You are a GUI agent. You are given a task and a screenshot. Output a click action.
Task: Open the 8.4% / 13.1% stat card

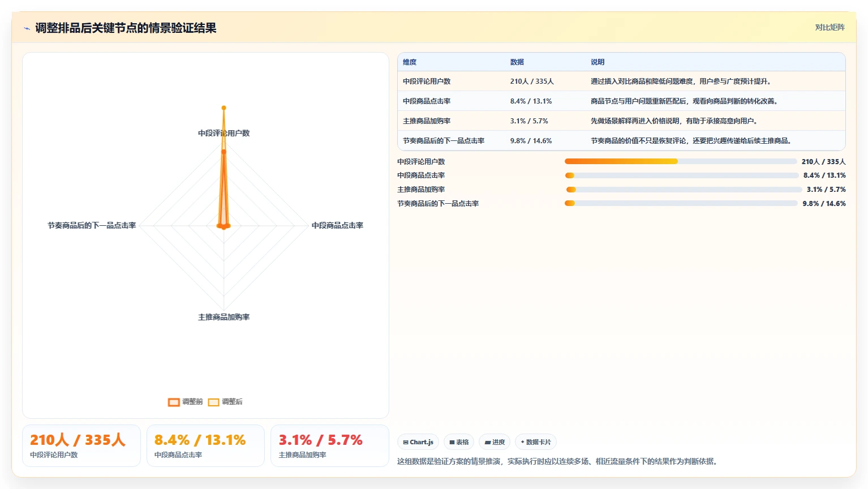[205, 445]
